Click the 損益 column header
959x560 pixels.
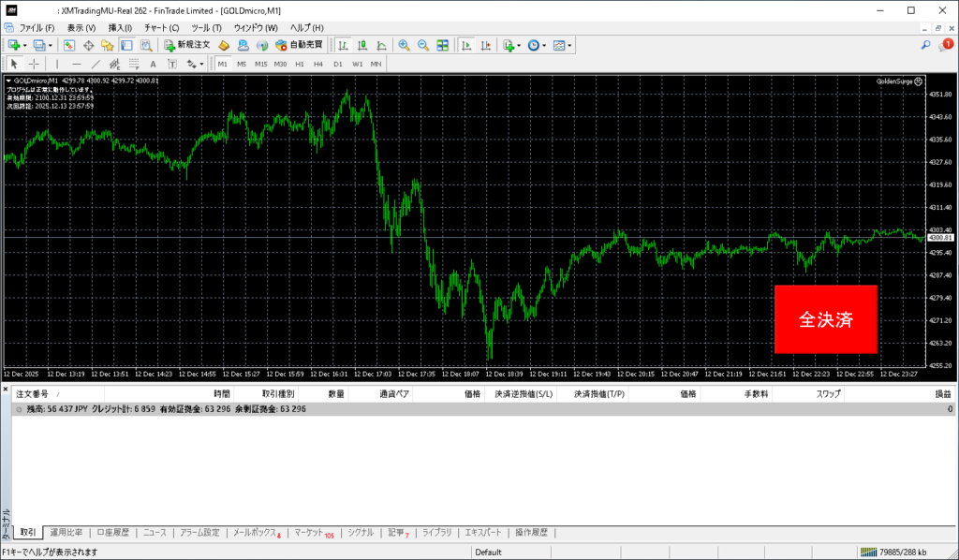(x=942, y=394)
